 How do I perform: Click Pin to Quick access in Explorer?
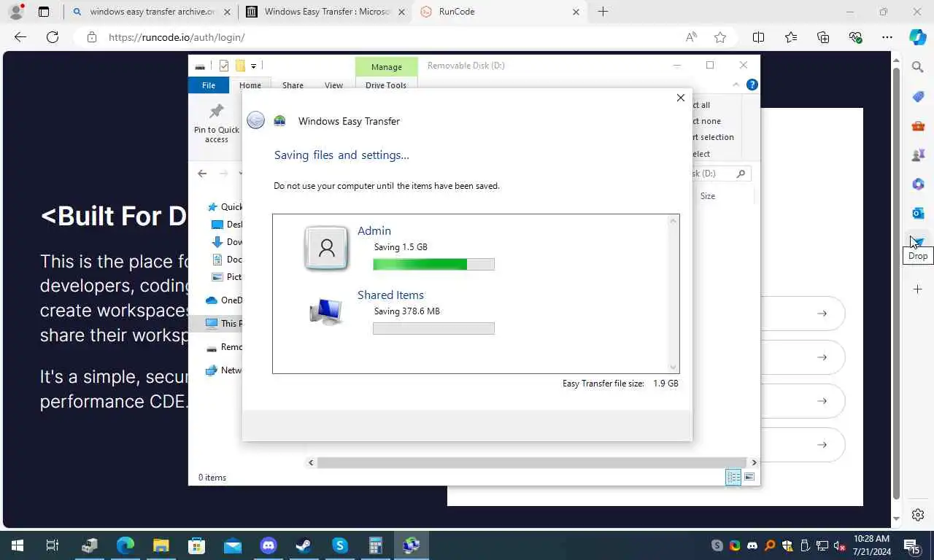pyautogui.click(x=217, y=124)
